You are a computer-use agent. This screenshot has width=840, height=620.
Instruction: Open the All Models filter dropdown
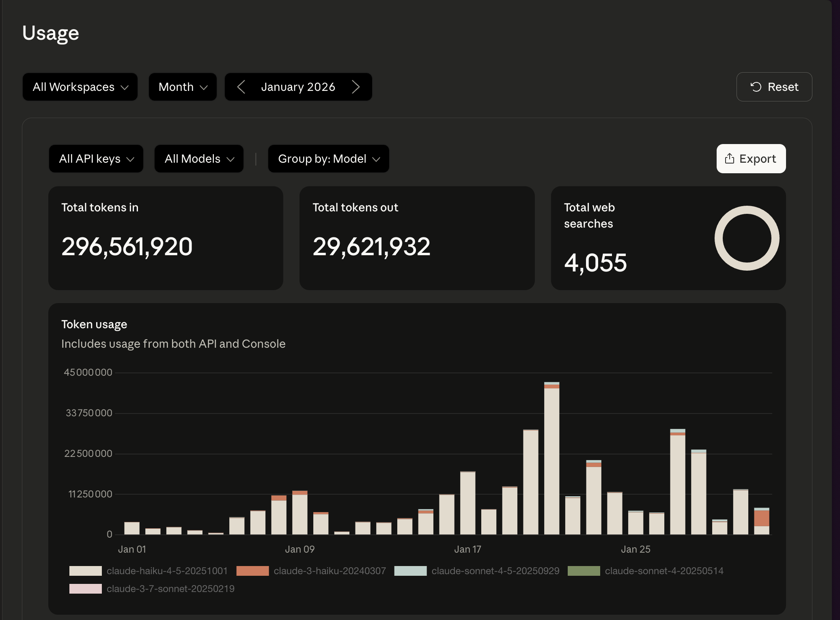[199, 159]
